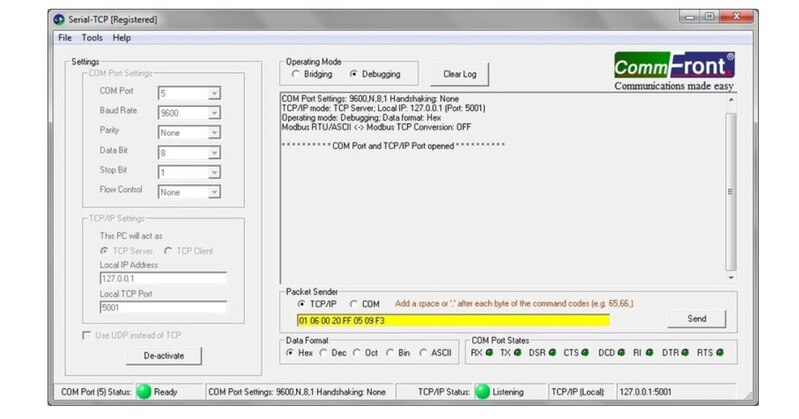Image resolution: width=799 pixels, height=419 pixels.
Task: Click the 'Modbus TCP Conversion: OFF' log line
Action: coord(377,127)
